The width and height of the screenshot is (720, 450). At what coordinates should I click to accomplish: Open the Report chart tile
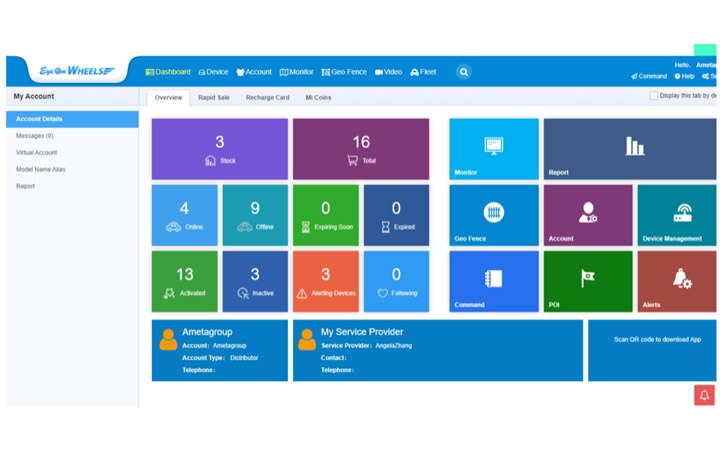coord(630,149)
